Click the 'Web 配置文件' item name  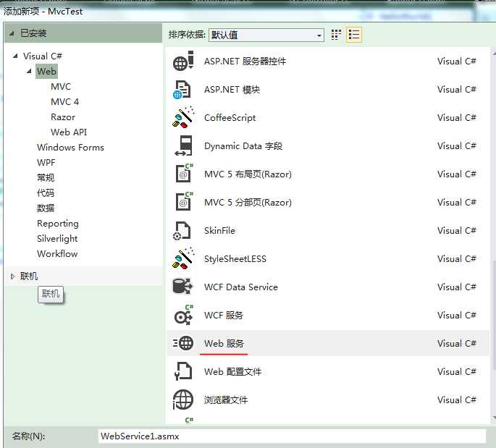coord(233,371)
